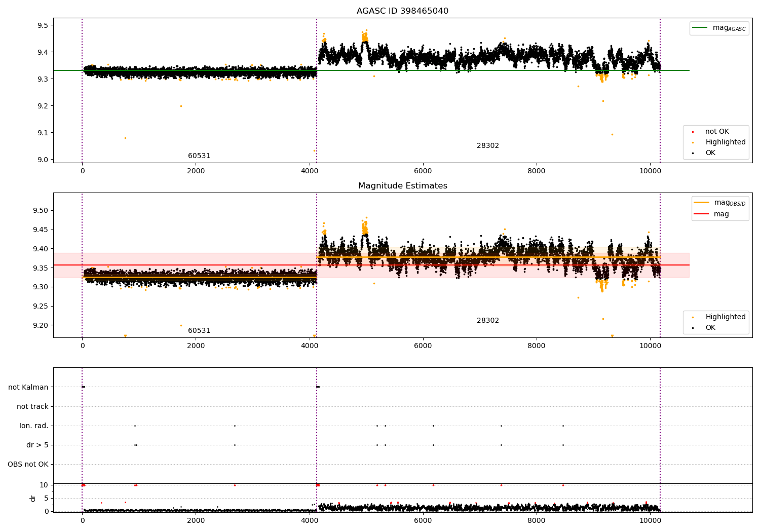Click 'OK' entry in middle plot legend

tap(710, 328)
